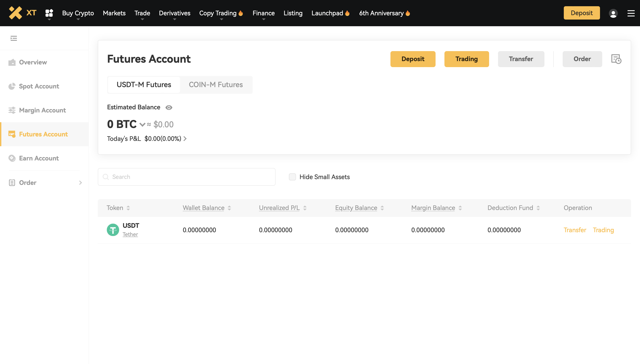Image resolution: width=640 pixels, height=364 pixels.
Task: Open the Copy Trading dropdown menu
Action: click(x=221, y=13)
